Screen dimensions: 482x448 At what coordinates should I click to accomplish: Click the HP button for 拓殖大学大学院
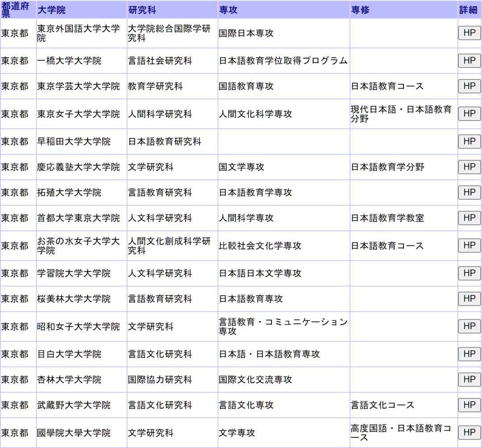469,192
